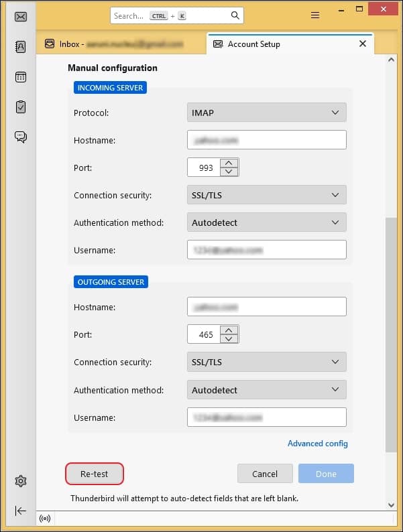
Task: Switch to the Inbox tab
Action: pyautogui.click(x=121, y=44)
